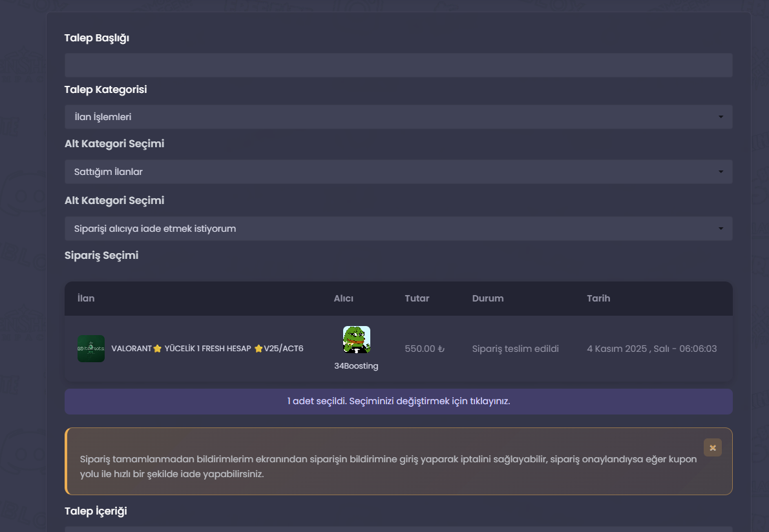Select the YÜCELİK 1 FRESH HESAP listing title

pyautogui.click(x=207, y=348)
